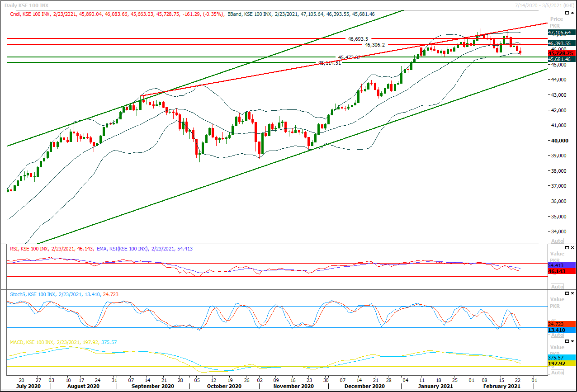
Task: Click the 46,306.2 resistance line label
Action: [x=375, y=45]
